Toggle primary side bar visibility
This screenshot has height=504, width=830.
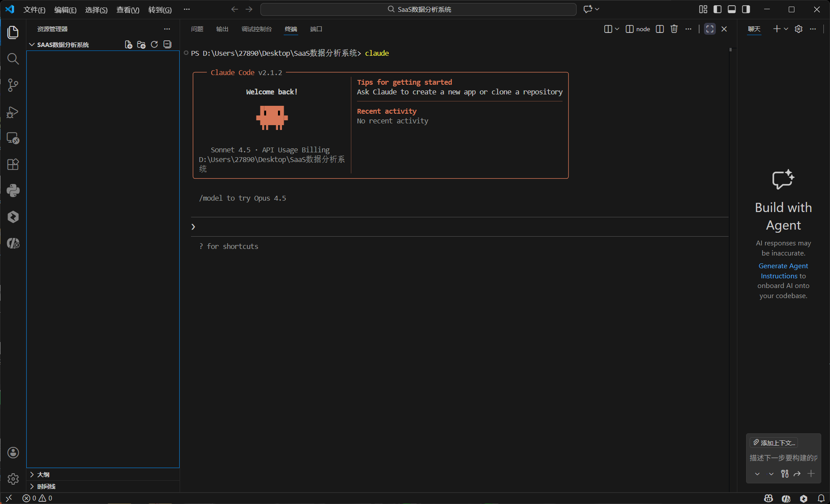(x=718, y=9)
